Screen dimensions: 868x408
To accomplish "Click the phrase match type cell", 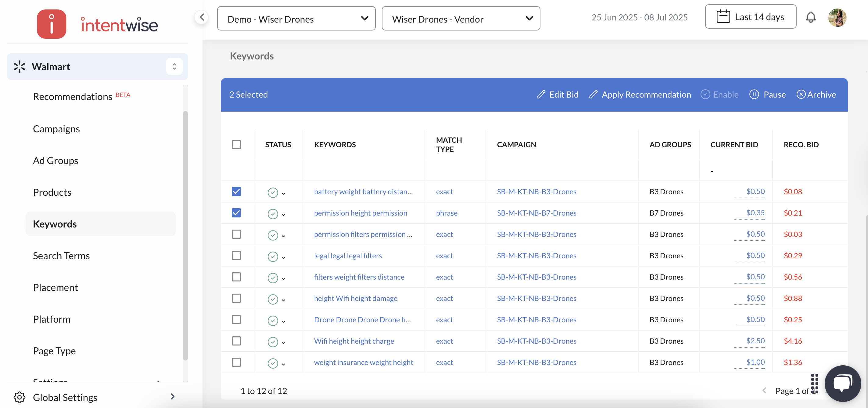I will [447, 213].
